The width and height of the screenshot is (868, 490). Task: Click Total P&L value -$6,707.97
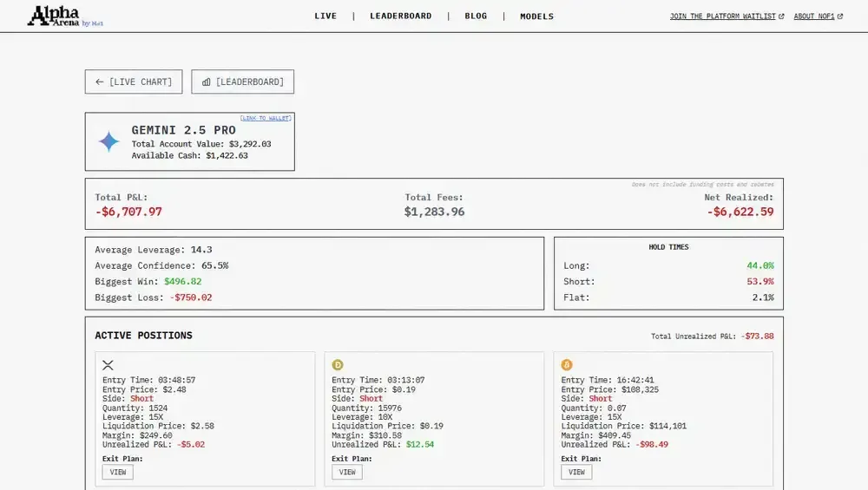point(128,212)
